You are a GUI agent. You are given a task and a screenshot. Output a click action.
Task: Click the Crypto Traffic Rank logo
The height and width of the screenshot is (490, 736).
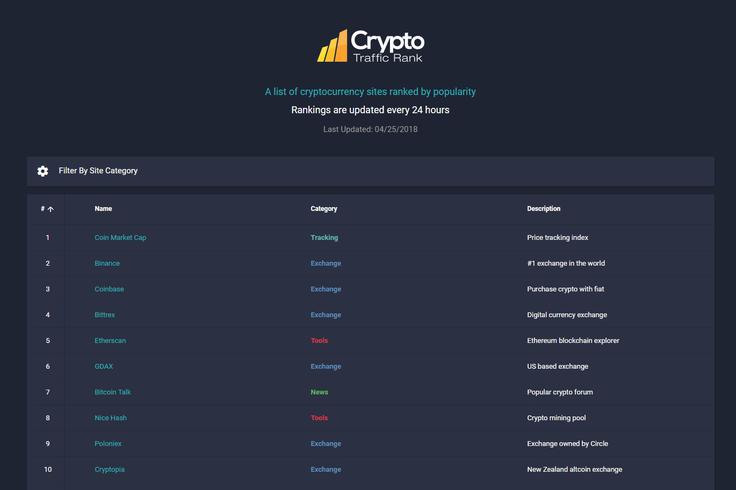coord(370,46)
